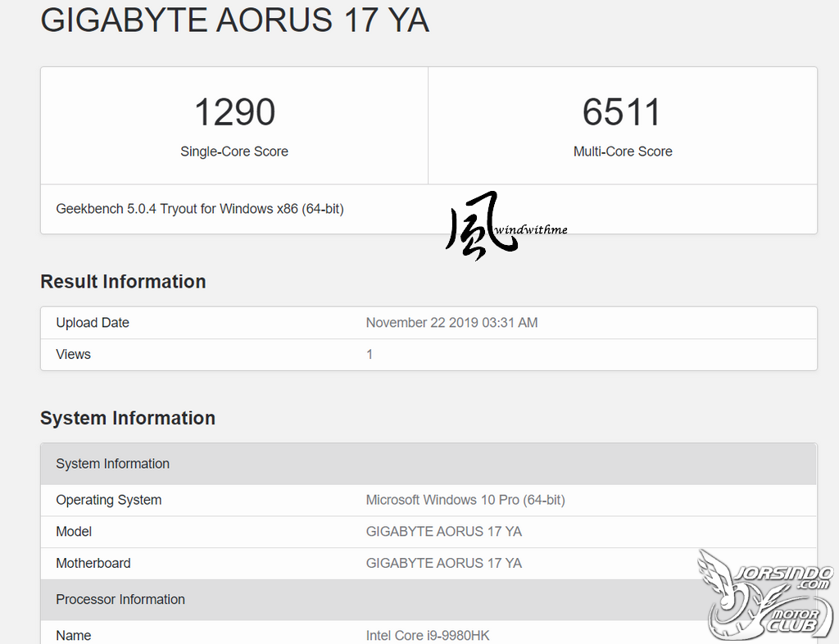839x644 pixels.
Task: Click the bold System Information section heading
Action: pyautogui.click(x=128, y=418)
